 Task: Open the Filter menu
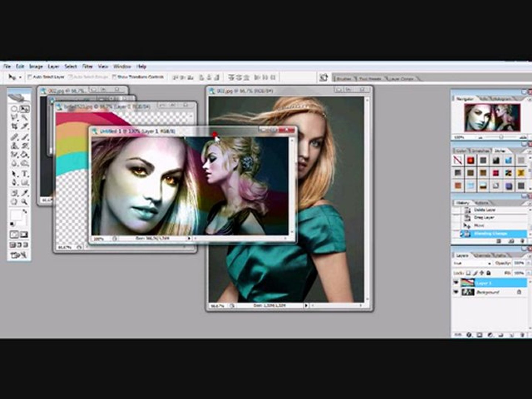87,66
